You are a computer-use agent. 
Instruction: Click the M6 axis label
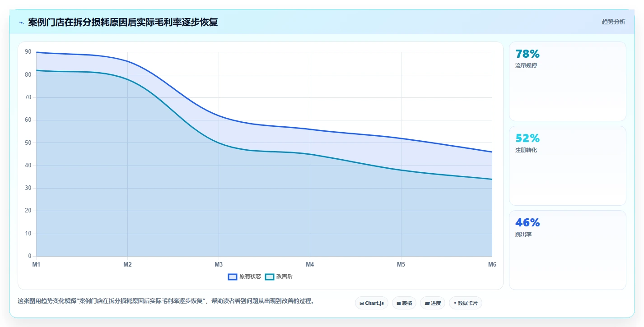tap(492, 265)
